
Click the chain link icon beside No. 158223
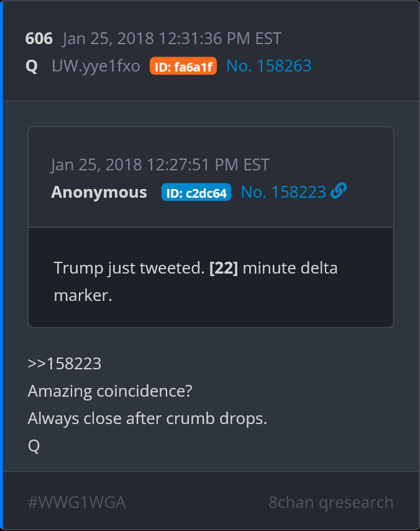click(x=339, y=192)
